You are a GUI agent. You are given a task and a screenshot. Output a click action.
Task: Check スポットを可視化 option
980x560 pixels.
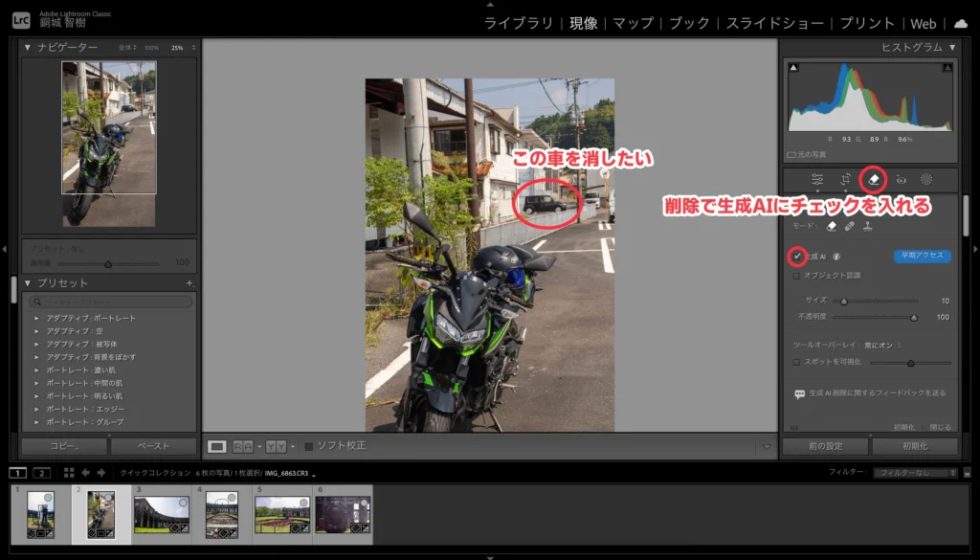[796, 362]
